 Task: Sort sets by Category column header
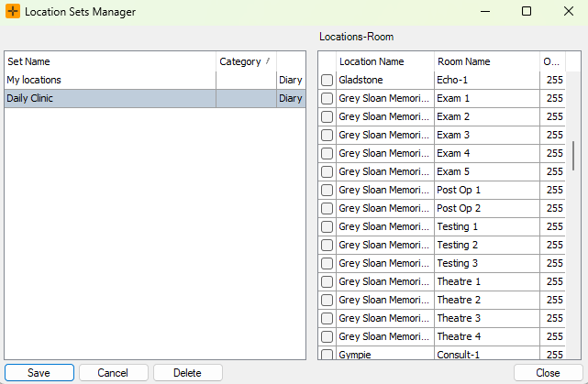[x=246, y=61]
